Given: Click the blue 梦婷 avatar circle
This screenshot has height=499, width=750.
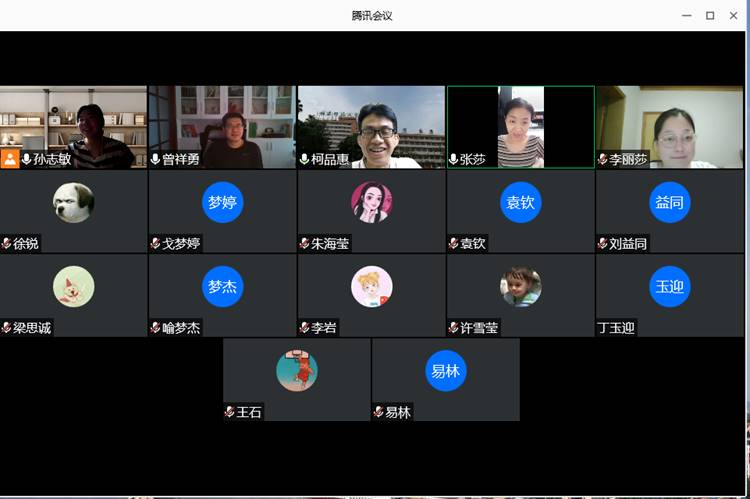Looking at the screenshot, I should point(222,202).
